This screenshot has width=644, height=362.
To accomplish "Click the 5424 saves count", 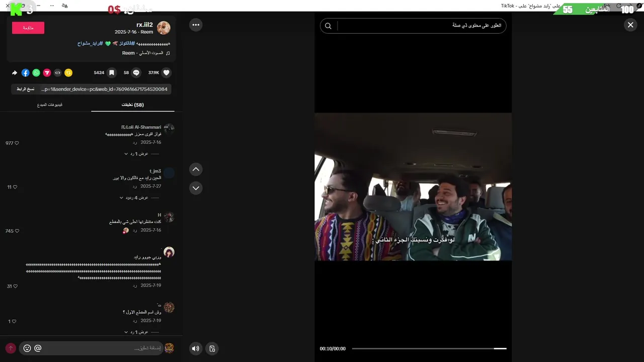I will click(x=99, y=73).
